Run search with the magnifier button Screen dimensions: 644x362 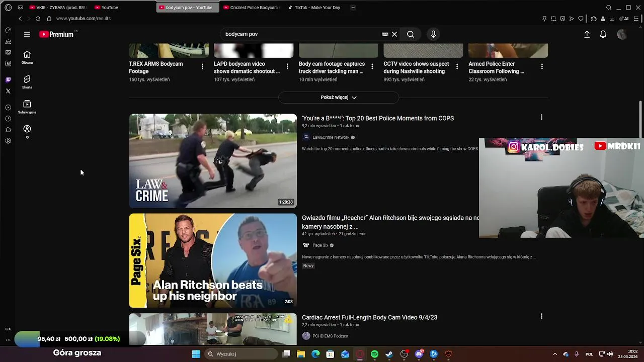pos(411,34)
